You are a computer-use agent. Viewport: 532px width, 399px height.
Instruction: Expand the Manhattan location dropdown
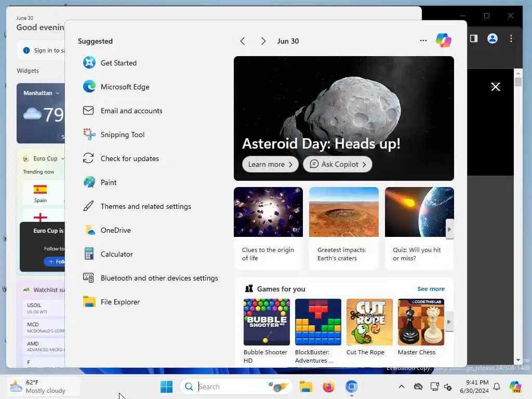58,93
